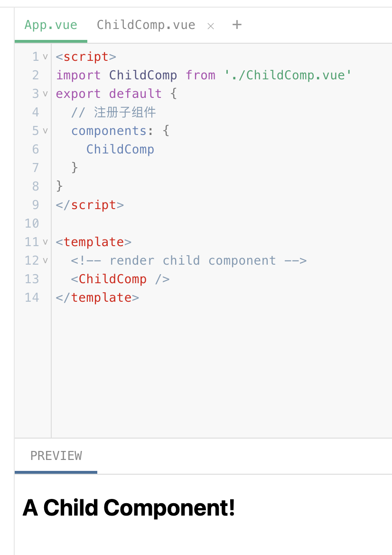Image resolution: width=392 pixels, height=555 pixels.
Task: Place cursor on the Chinese comment line
Action: [x=113, y=112]
